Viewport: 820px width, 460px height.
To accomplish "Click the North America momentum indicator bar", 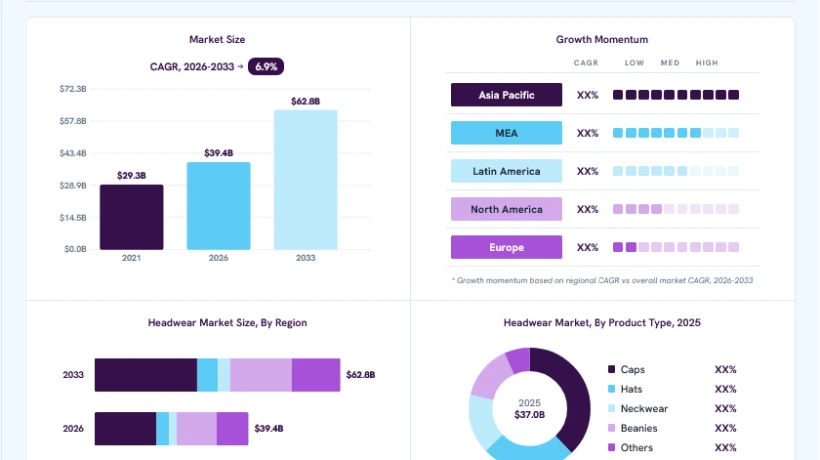I will [676, 209].
